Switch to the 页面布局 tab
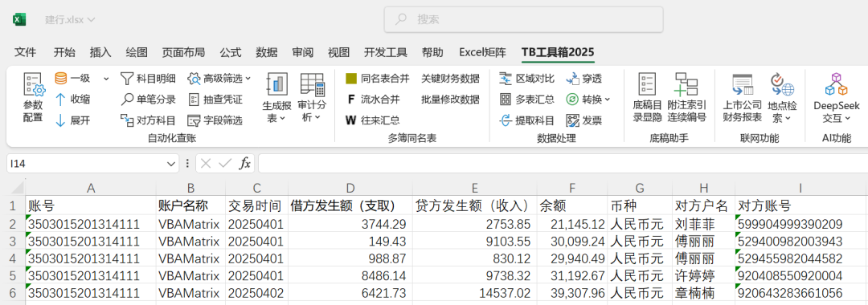The height and width of the screenshot is (305, 868). coord(183,52)
